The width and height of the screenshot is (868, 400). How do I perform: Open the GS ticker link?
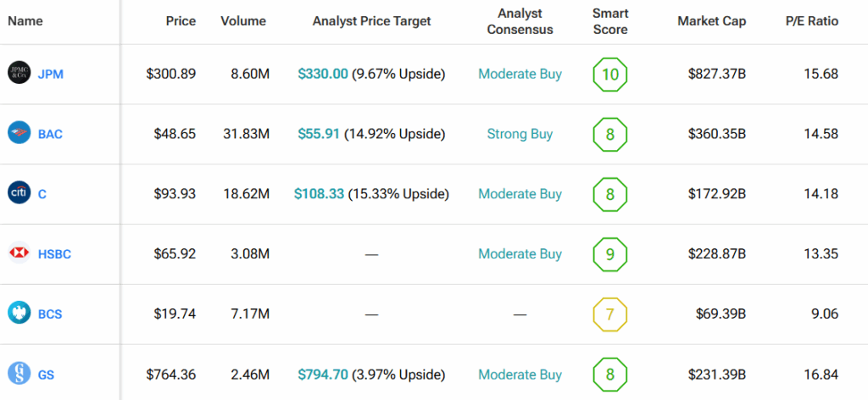[47, 375]
